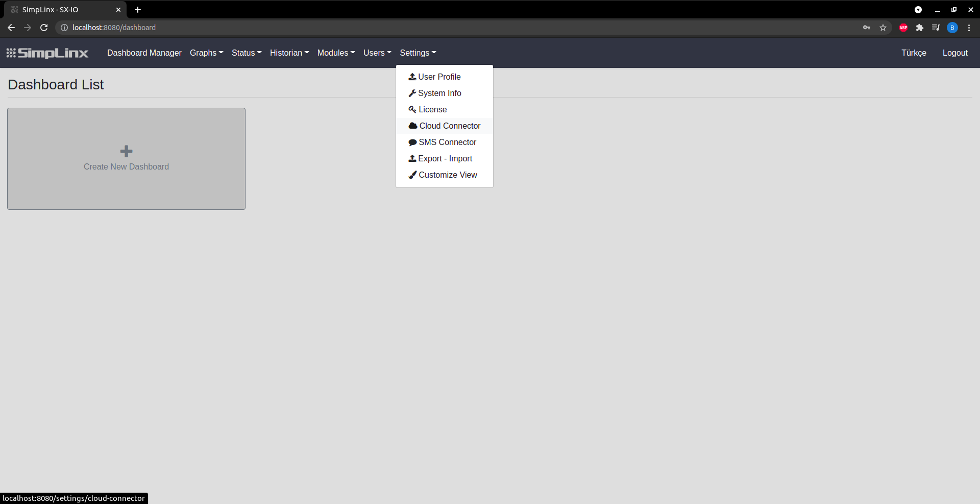
Task: Click the Adblock Plus ABP extension icon
Action: [903, 28]
